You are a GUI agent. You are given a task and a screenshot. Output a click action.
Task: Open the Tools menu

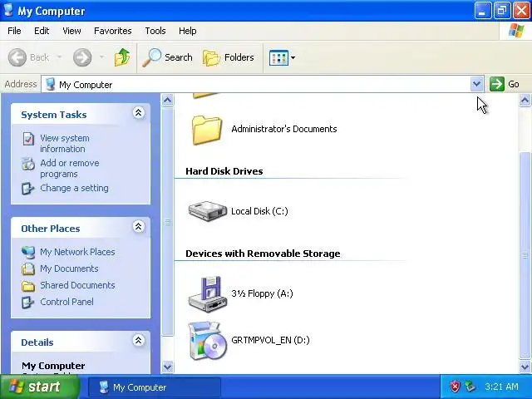click(x=155, y=31)
